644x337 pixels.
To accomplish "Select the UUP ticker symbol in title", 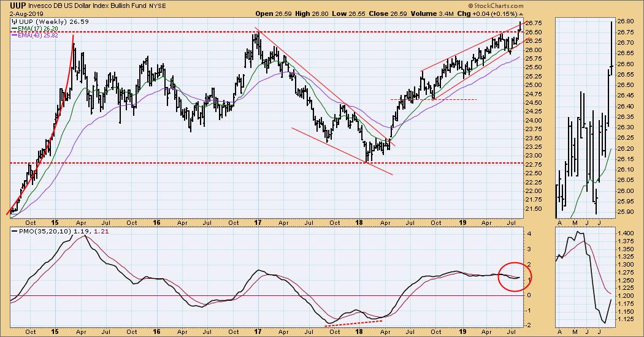I will [18, 6].
